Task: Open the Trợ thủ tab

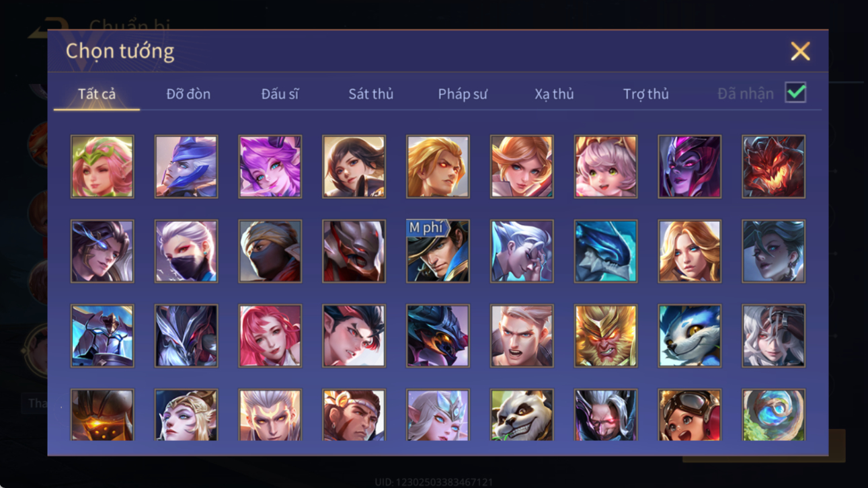Action: (x=645, y=94)
